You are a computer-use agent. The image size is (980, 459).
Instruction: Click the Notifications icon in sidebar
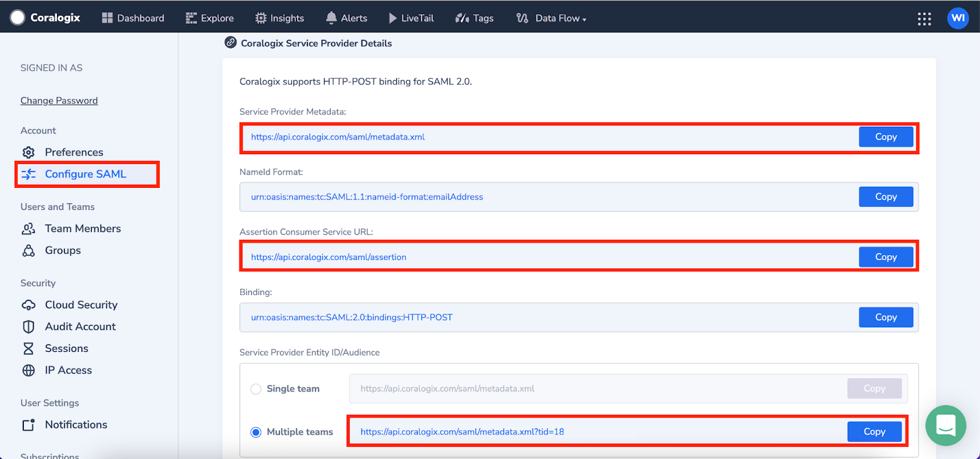29,425
